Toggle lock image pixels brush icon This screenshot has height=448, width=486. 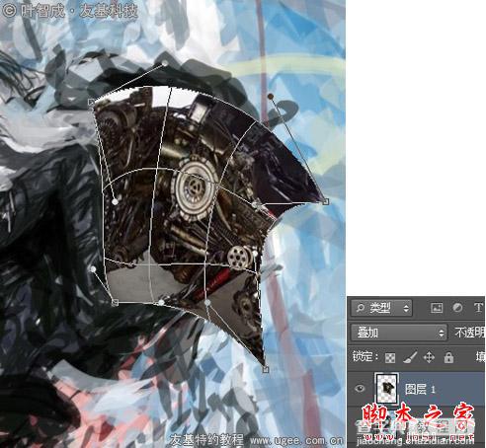[410, 357]
